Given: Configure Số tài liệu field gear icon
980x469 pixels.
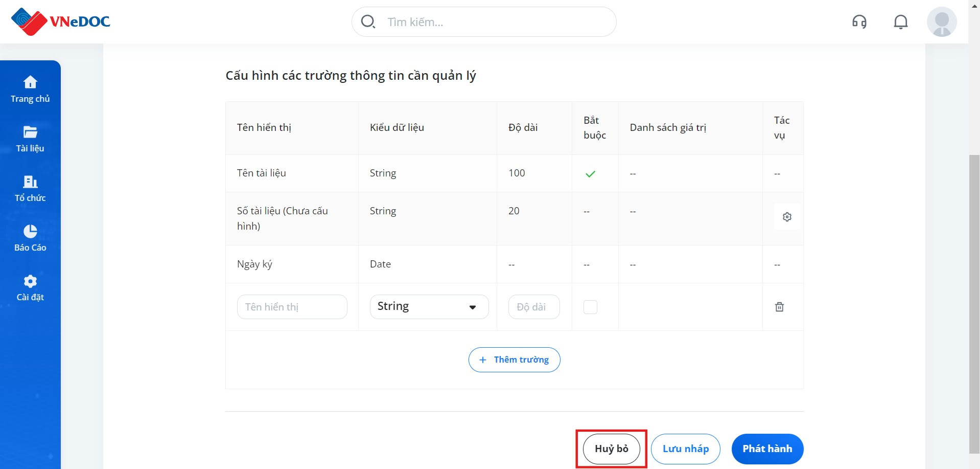Looking at the screenshot, I should click(787, 217).
